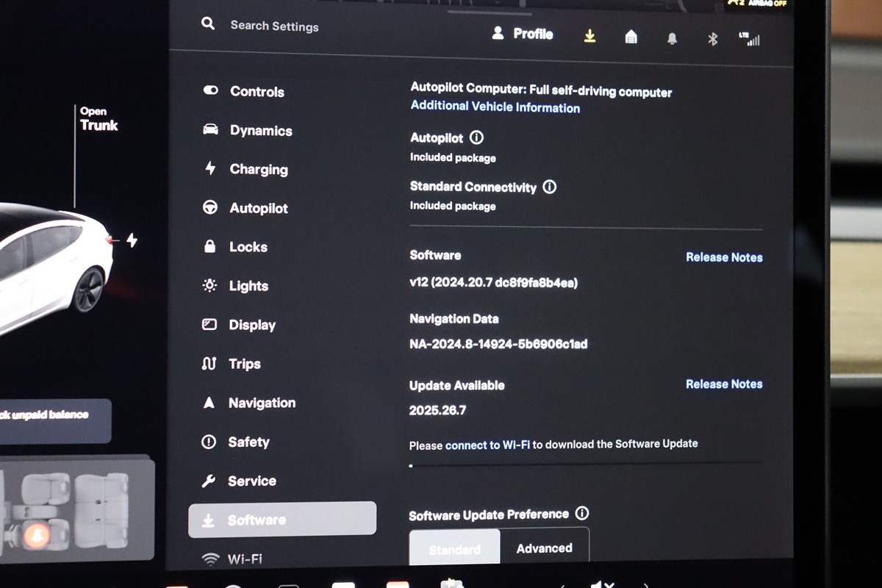Screen dimensions: 882x588
Task: Click the software version text v12 (2024.20.7)
Action: 493,282
